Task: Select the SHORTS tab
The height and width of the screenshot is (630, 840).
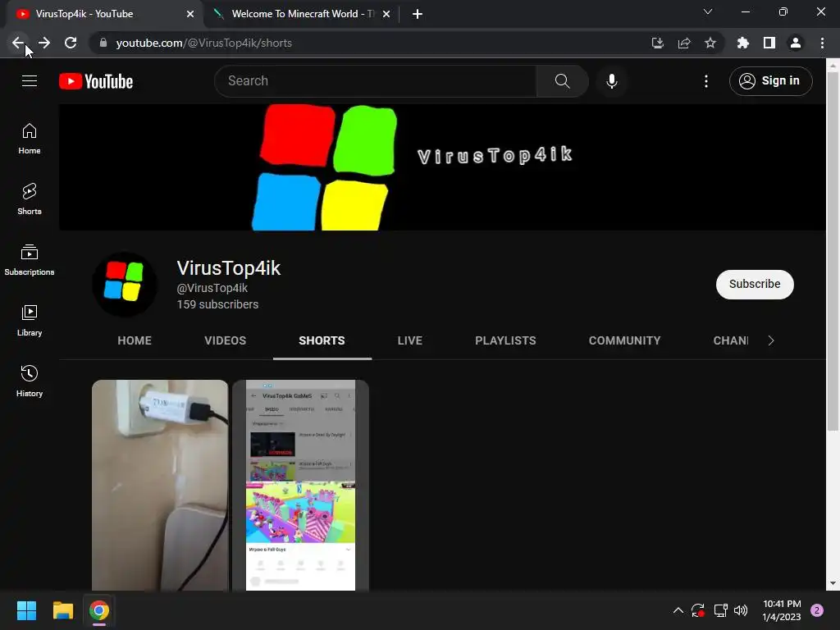Action: 322,340
